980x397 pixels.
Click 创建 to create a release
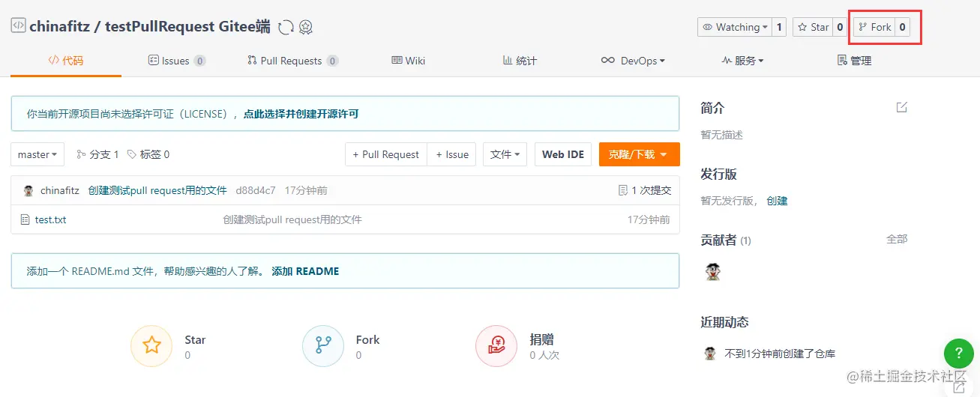point(777,201)
